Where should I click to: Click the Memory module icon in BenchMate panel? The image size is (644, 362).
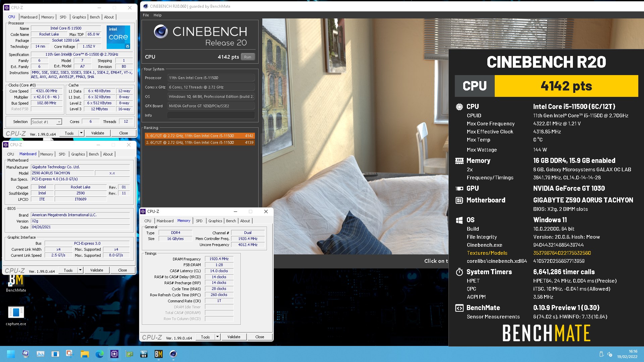(459, 161)
